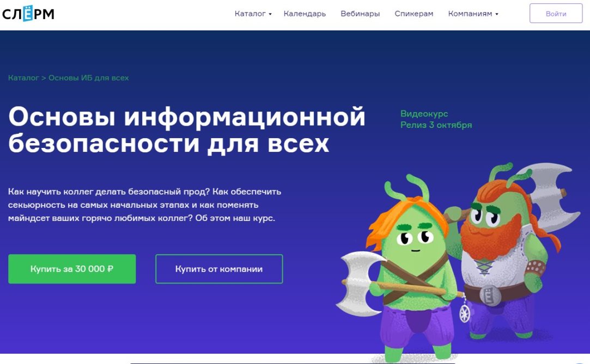Open the Каталог menu item
Viewport: 590px width, 364px height.
[250, 14]
